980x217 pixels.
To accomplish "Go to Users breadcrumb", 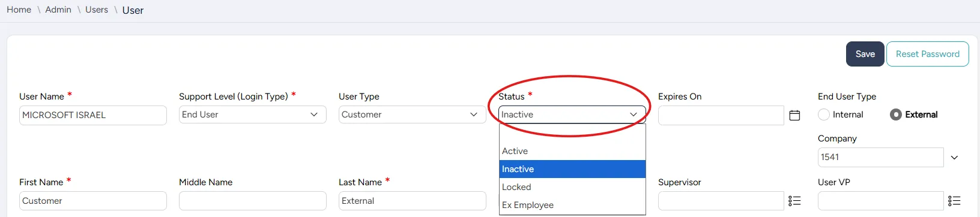I will pos(97,10).
